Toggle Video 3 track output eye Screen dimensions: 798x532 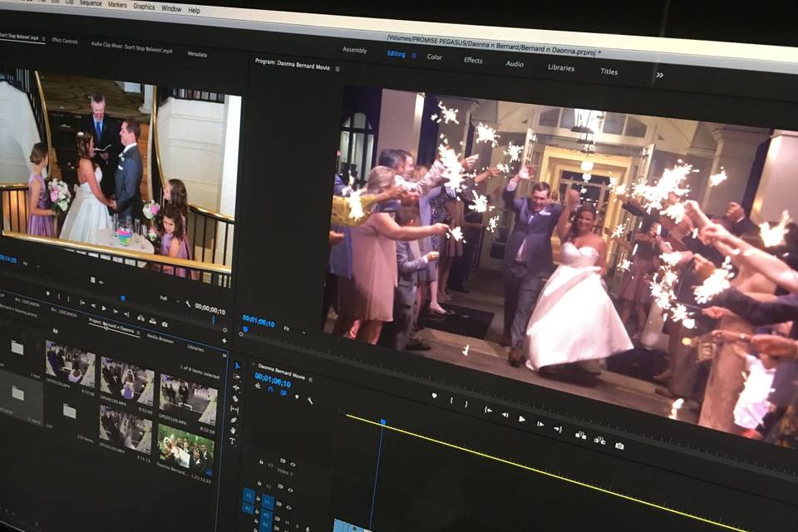point(293,465)
